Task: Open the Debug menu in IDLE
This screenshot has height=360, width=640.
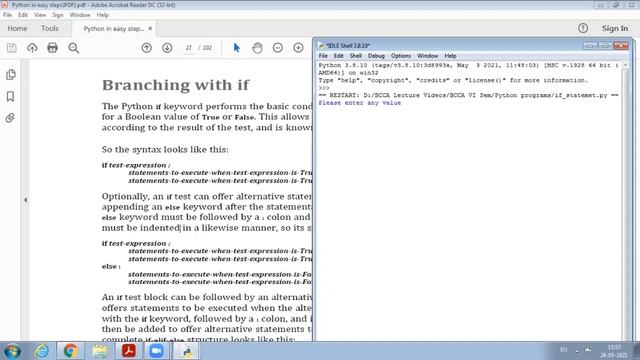Action: pyautogui.click(x=376, y=56)
